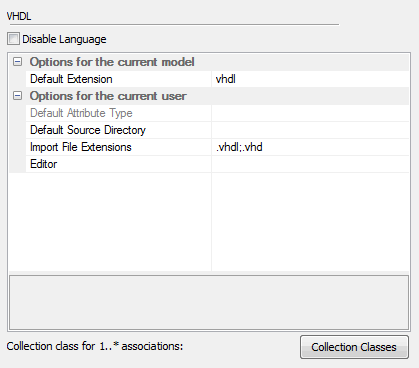Click the Options for the current model header
This screenshot has height=368, width=419.
[112, 62]
